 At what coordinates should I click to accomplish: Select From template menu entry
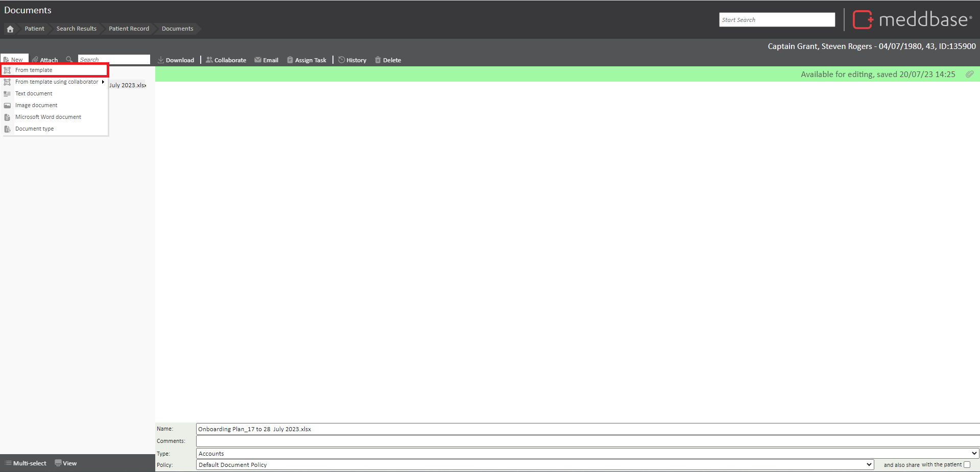34,70
